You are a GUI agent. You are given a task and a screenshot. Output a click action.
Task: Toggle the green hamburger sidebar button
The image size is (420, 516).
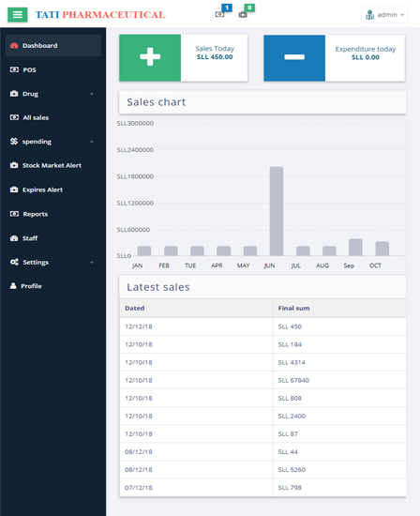pyautogui.click(x=18, y=14)
